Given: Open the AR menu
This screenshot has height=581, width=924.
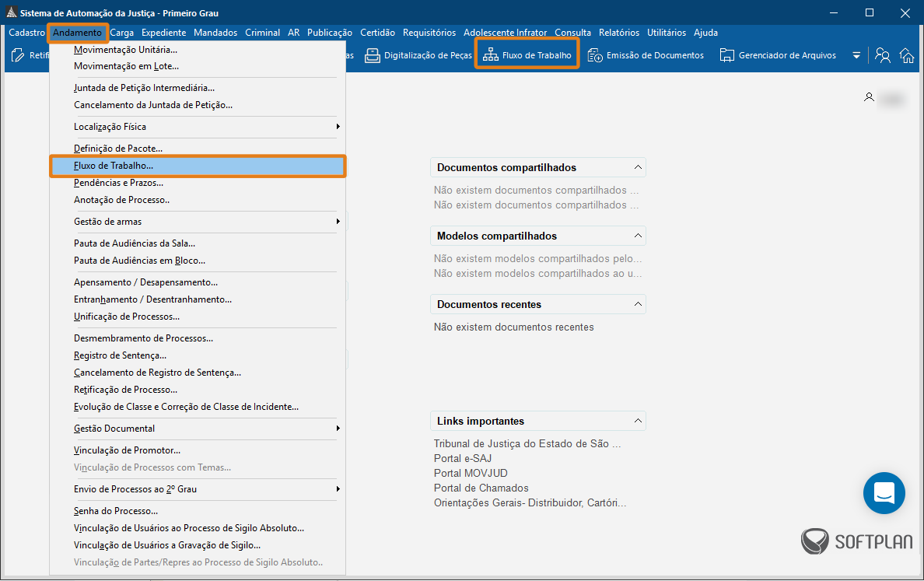Looking at the screenshot, I should click(293, 33).
